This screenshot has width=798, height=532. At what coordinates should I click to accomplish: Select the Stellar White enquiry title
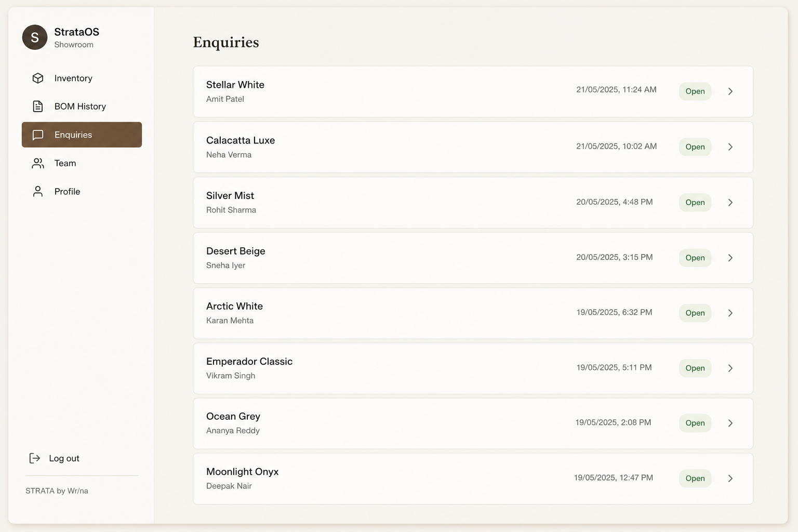pyautogui.click(x=235, y=85)
